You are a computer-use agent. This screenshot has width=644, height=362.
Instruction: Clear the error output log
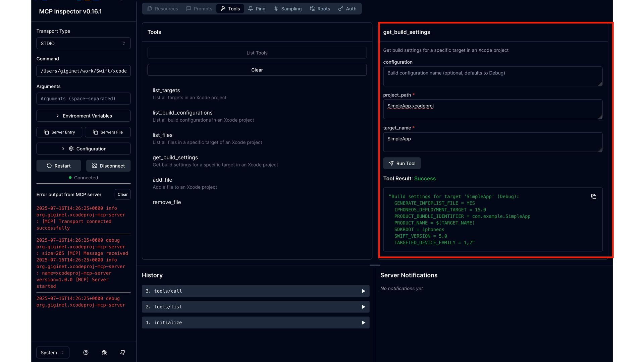[122, 194]
